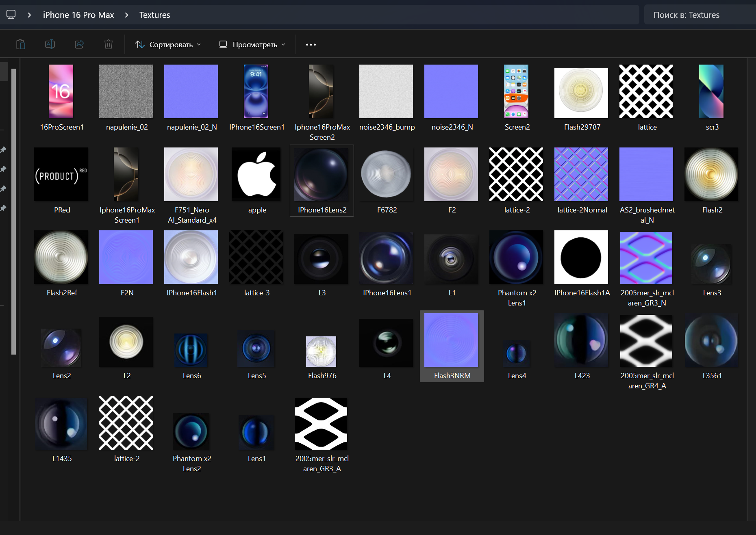Select the PRed product red texture
This screenshot has width=756, height=535.
pos(61,175)
